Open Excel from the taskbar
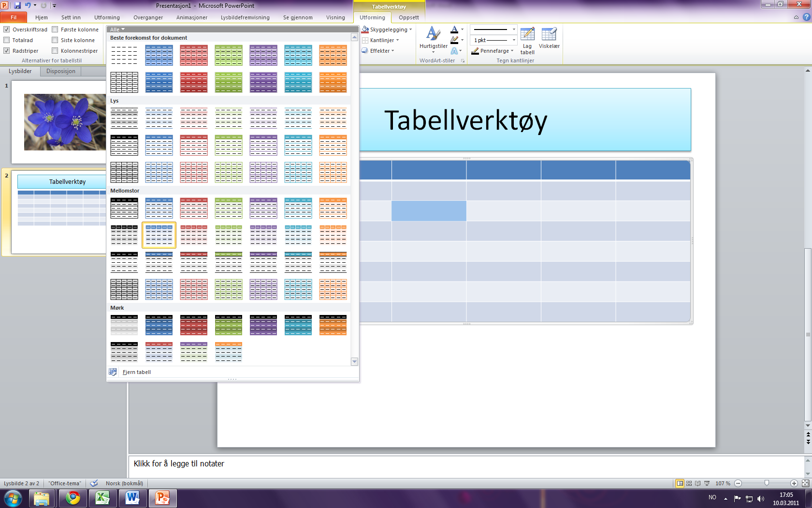 click(x=102, y=498)
